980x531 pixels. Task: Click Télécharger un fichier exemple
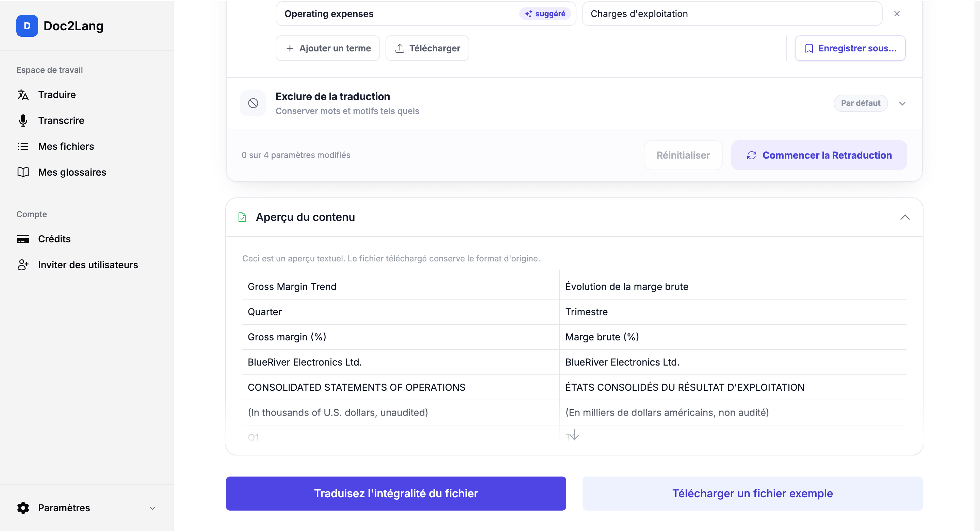pos(752,493)
